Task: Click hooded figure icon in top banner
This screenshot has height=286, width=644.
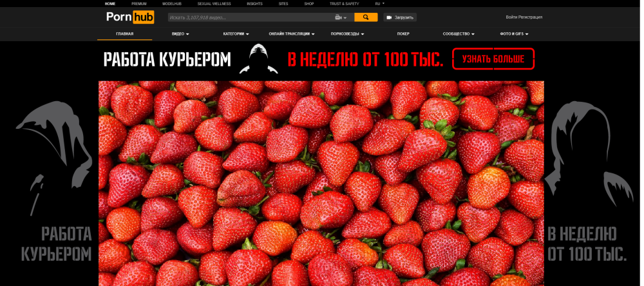Action: [x=259, y=59]
